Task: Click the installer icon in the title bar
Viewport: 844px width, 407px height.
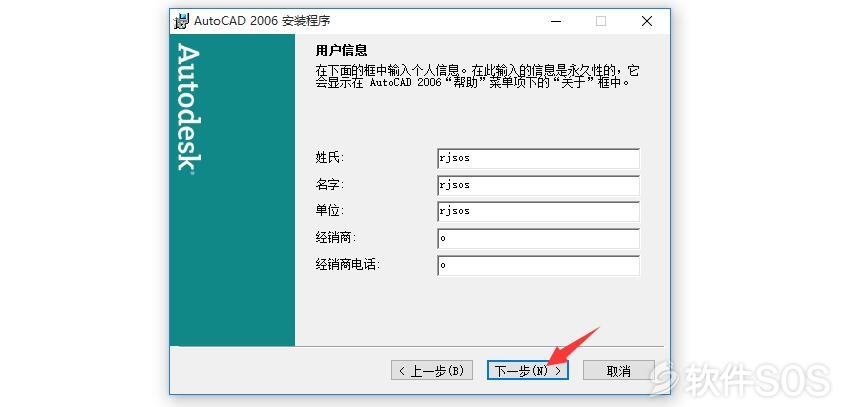Action: [x=181, y=21]
